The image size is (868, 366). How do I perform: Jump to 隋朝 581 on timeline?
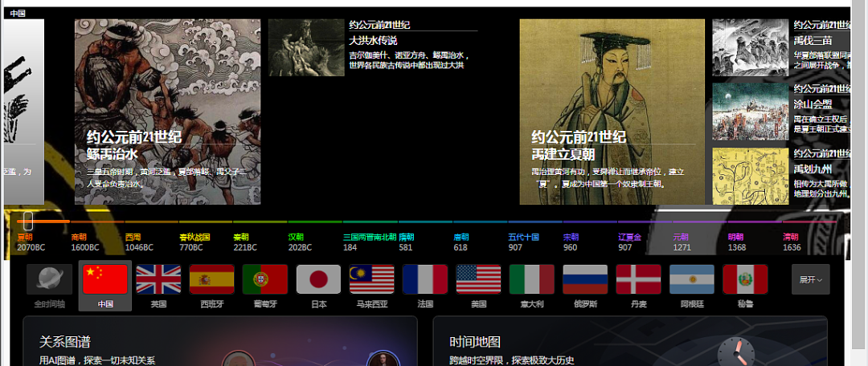click(407, 242)
